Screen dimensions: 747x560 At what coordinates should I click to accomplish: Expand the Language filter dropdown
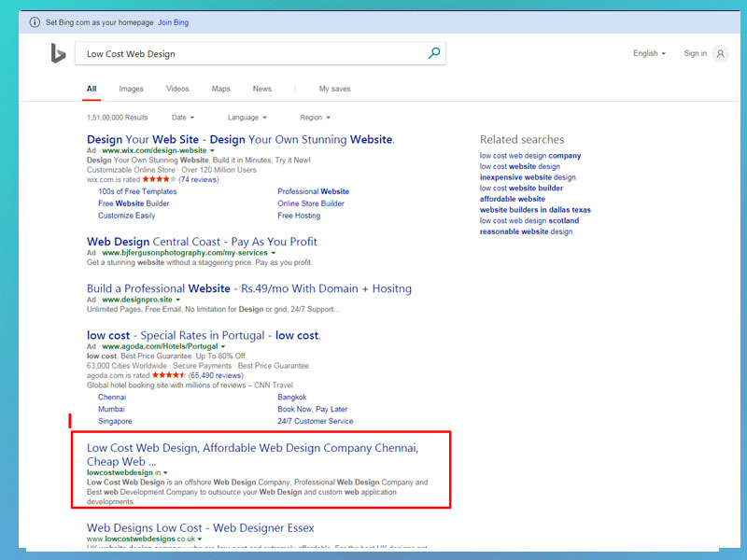click(x=247, y=118)
